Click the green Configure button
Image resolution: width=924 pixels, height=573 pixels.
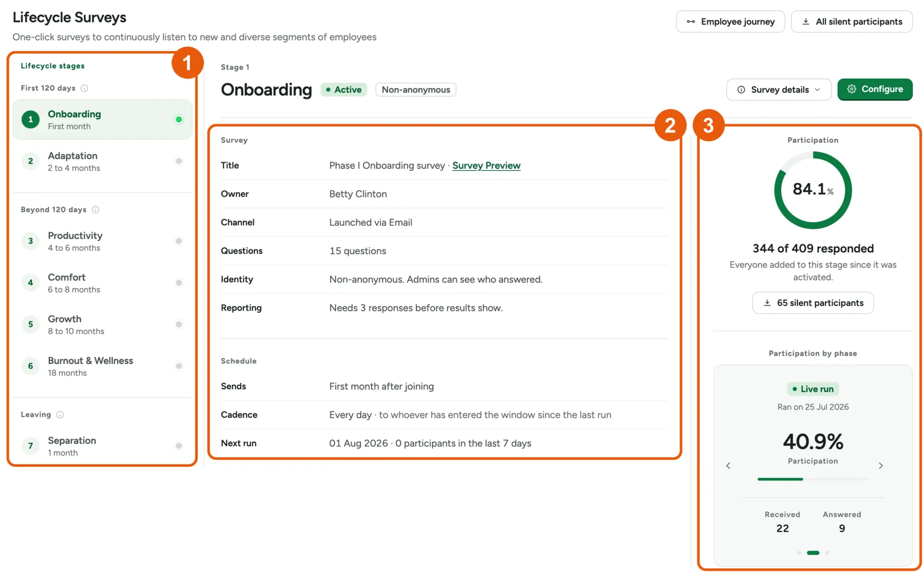pos(875,89)
